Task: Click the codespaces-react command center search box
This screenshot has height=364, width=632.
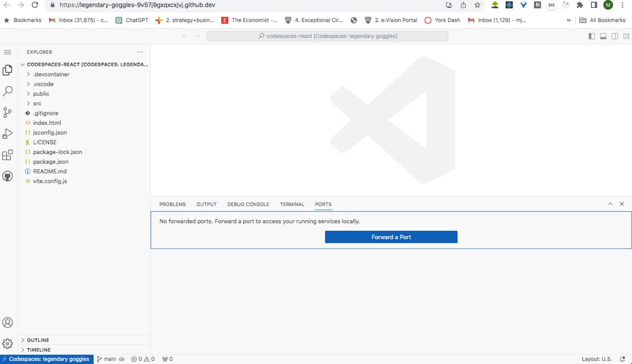Action: [x=327, y=36]
